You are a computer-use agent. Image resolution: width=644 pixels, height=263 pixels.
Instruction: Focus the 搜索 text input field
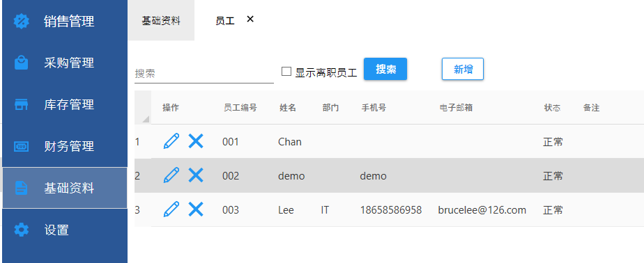pyautogui.click(x=204, y=74)
